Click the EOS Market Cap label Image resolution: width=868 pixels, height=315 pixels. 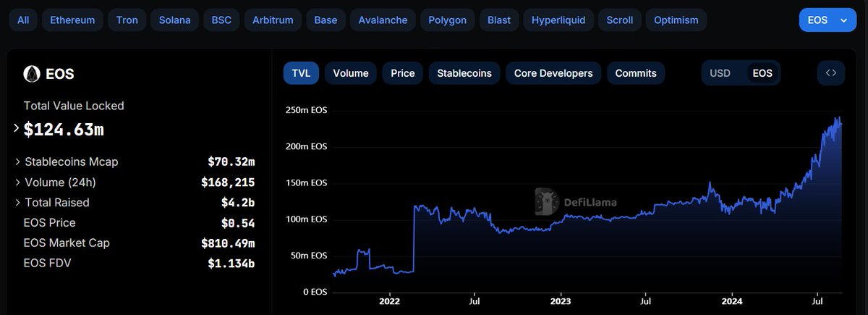coord(67,243)
